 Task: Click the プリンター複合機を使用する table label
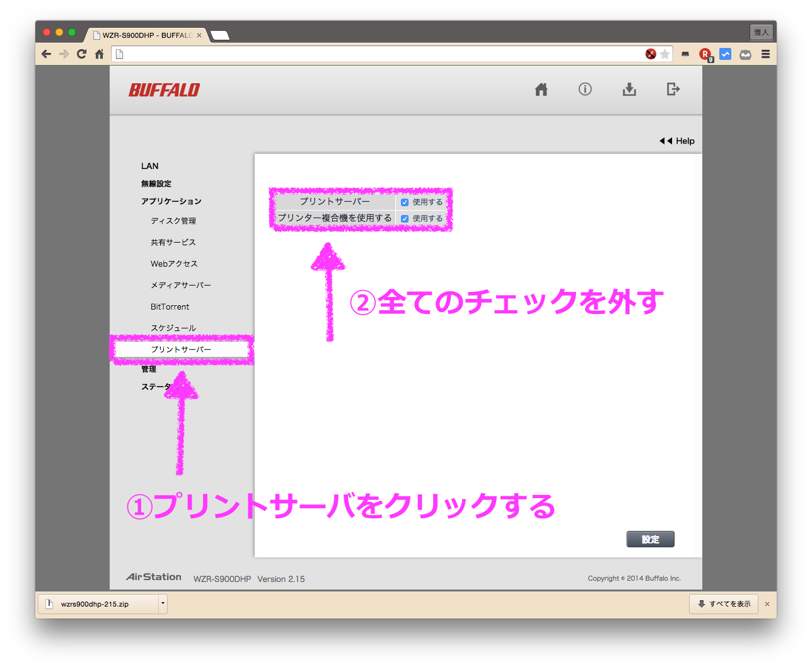coord(335,218)
